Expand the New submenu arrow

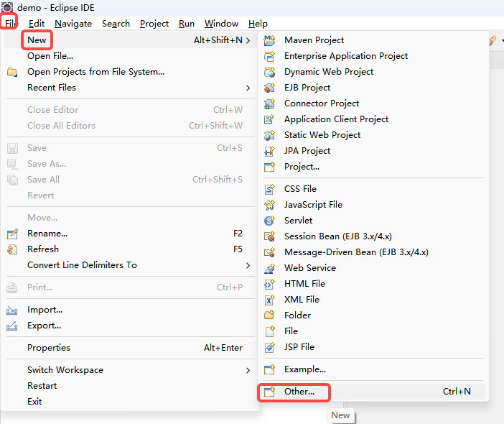tap(248, 40)
